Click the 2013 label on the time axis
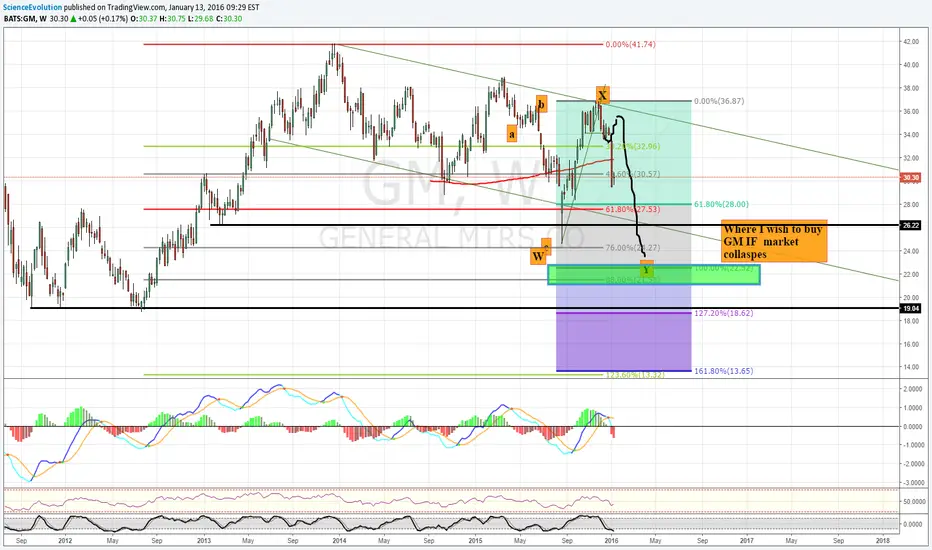 [203, 540]
